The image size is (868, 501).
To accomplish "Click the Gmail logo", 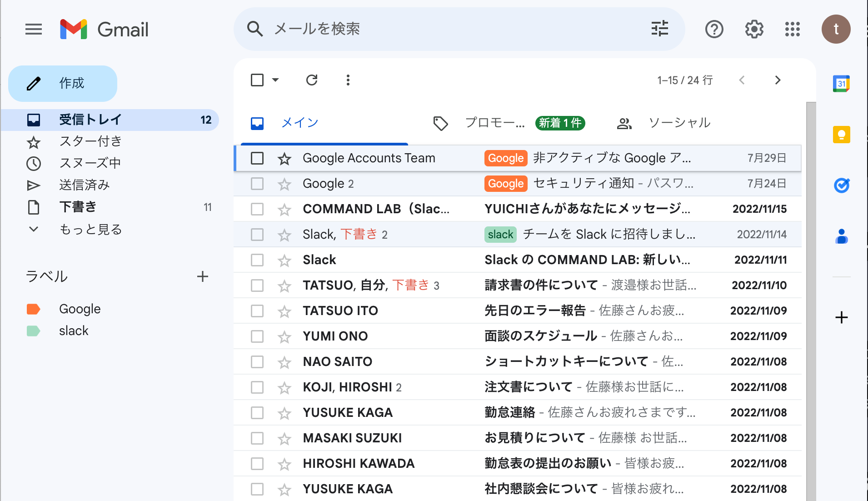I will (104, 30).
